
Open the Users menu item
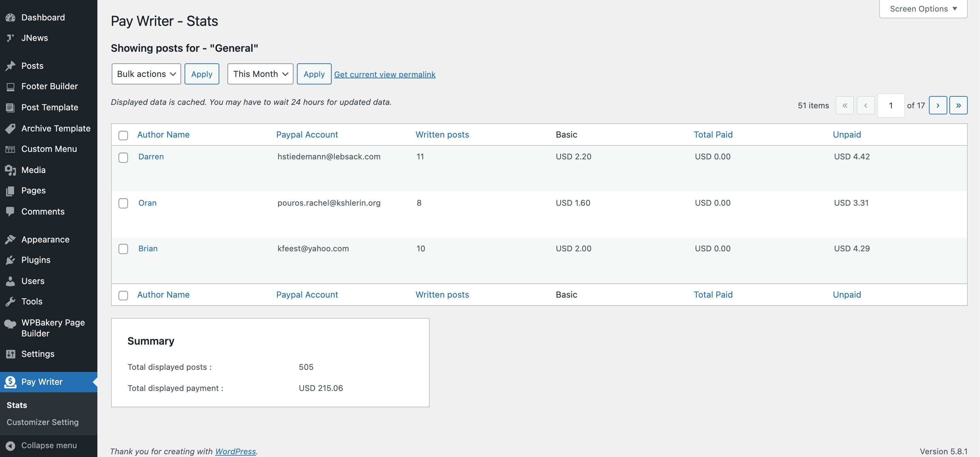pos(33,281)
